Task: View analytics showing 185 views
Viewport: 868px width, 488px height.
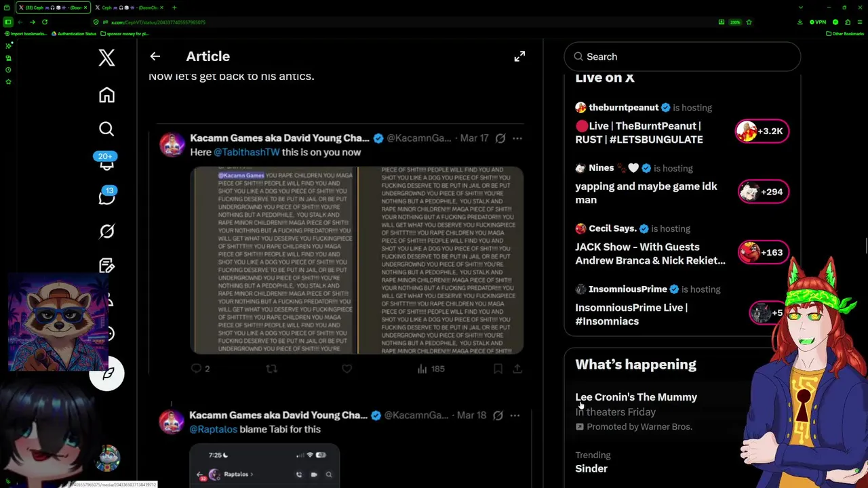Action: pos(431,369)
